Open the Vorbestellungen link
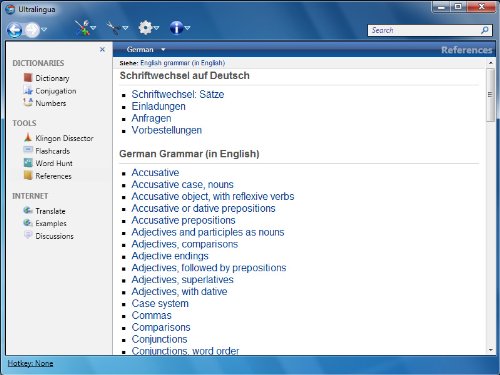Viewport: 500px width, 375px height. 167,130
